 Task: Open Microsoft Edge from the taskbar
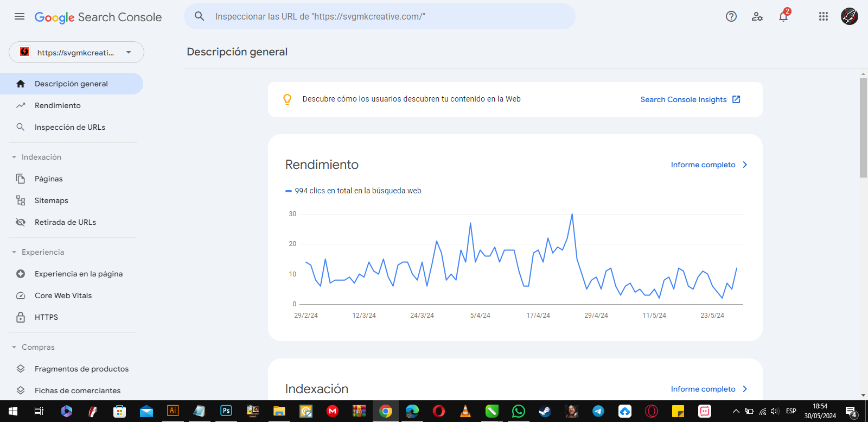tap(412, 411)
